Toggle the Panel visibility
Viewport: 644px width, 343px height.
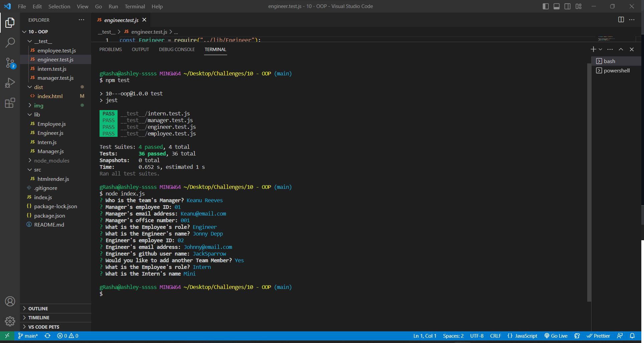[556, 6]
